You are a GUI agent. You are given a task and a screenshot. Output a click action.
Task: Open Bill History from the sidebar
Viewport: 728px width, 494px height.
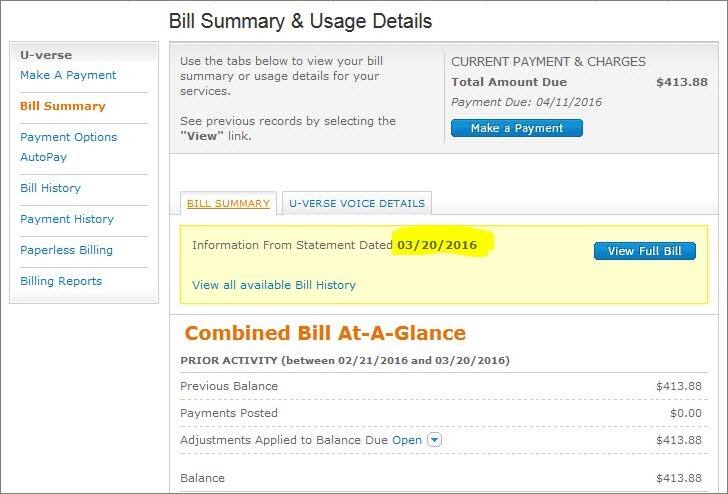50,188
